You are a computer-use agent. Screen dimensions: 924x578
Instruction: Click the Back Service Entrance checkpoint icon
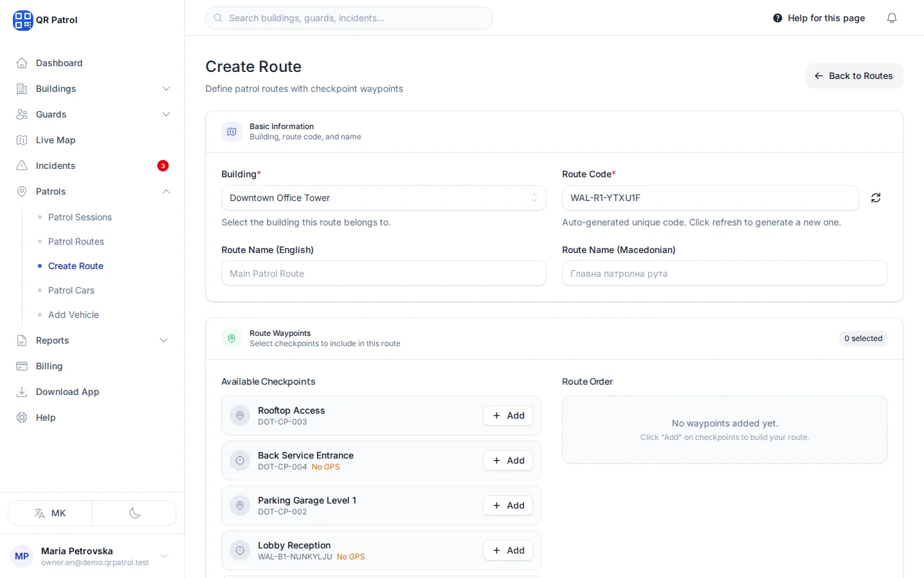[x=240, y=460]
